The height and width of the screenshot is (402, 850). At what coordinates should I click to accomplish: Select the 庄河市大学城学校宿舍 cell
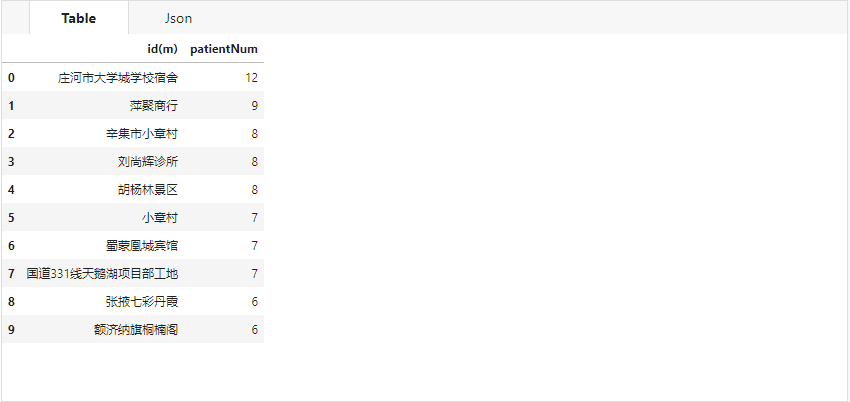point(118,77)
